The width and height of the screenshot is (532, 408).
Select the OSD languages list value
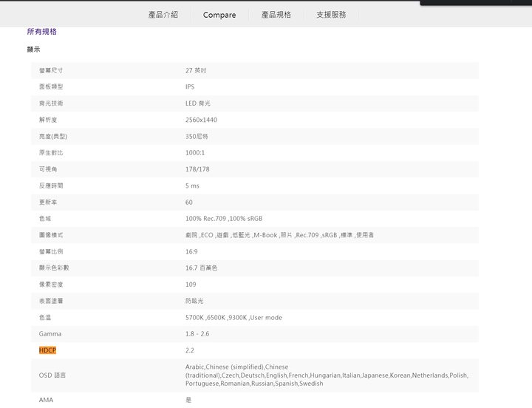[x=327, y=375]
